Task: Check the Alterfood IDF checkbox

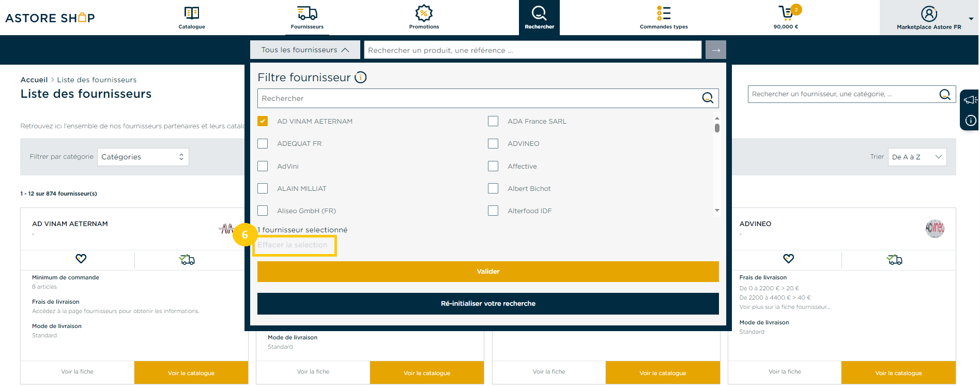Action: 493,211
